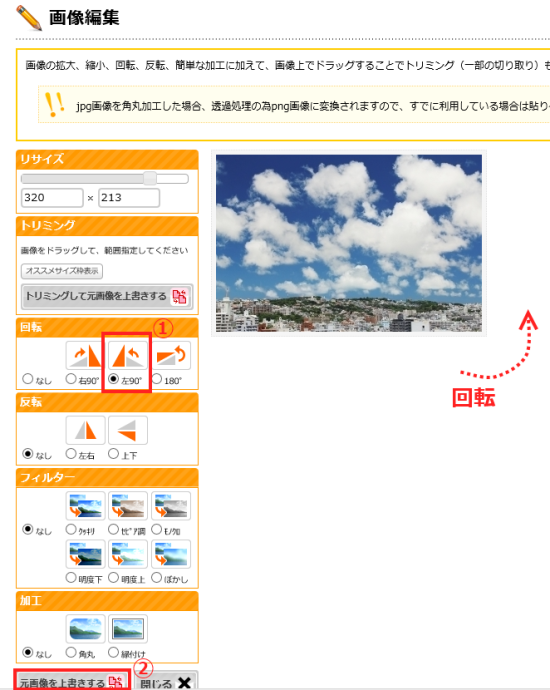Click the vertical flip (上下) icon
The width and height of the screenshot is (550, 690).
pos(128,430)
